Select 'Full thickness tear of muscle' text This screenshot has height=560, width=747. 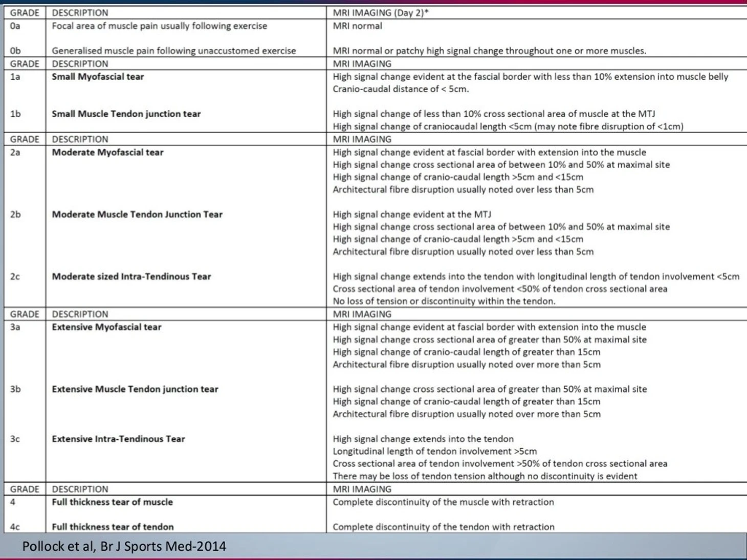click(x=112, y=502)
